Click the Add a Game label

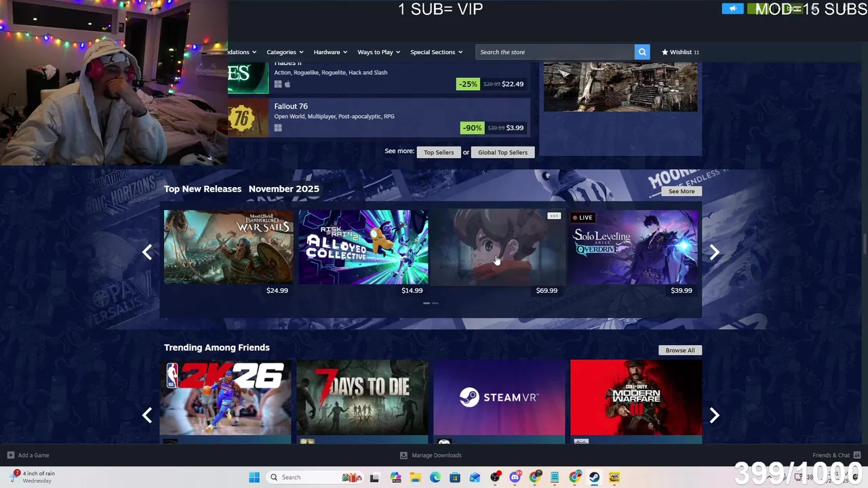[33, 455]
